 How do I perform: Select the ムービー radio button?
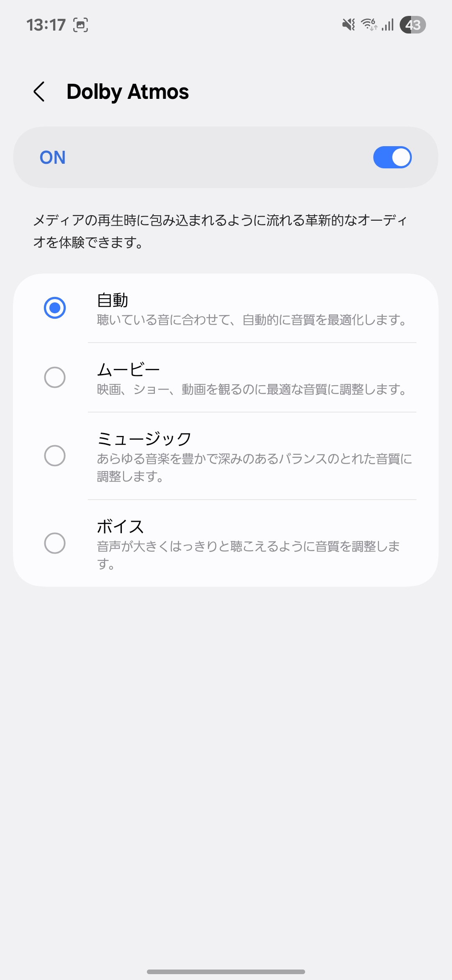coord(55,377)
